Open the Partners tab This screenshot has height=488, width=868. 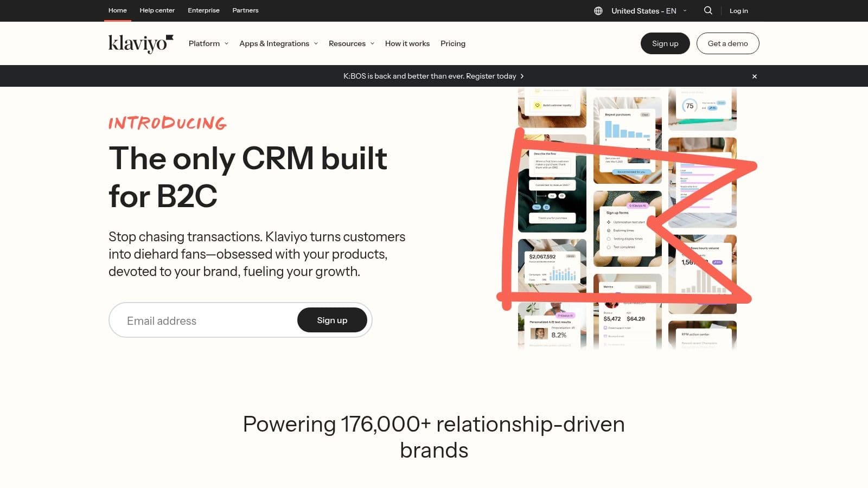(245, 10)
